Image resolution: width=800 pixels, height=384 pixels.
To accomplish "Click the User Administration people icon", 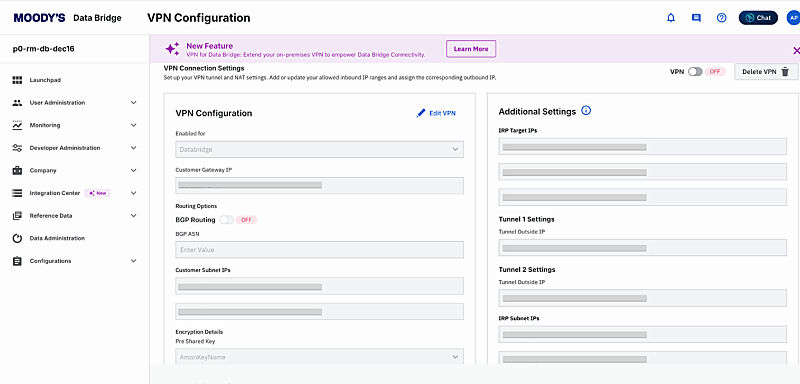I will (x=17, y=103).
